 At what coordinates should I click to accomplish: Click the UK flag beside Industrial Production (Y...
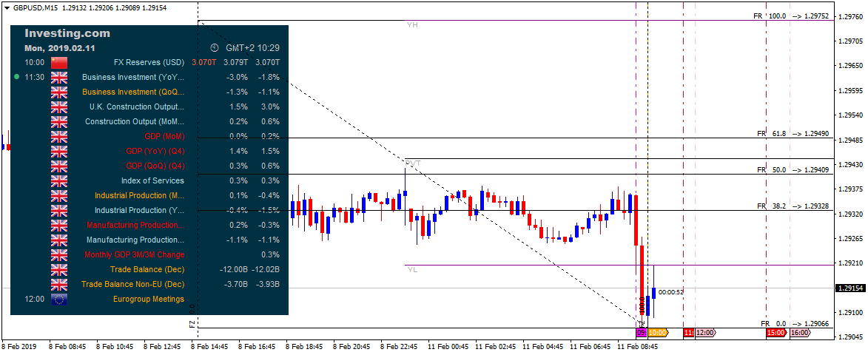click(x=58, y=210)
